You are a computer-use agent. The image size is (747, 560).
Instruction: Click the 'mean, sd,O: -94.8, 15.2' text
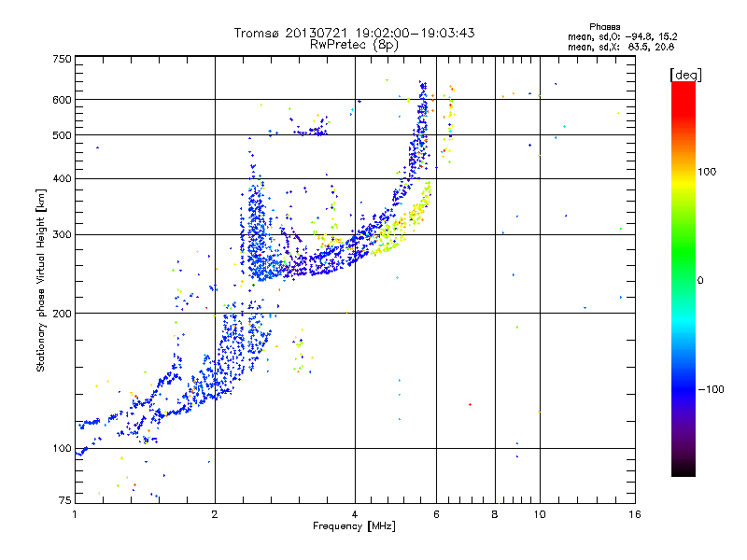pyautogui.click(x=622, y=36)
